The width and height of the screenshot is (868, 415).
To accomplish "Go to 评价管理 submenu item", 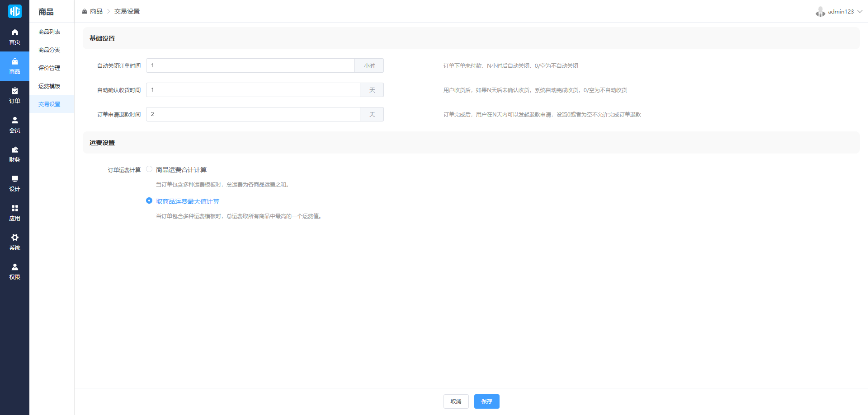I will [49, 68].
